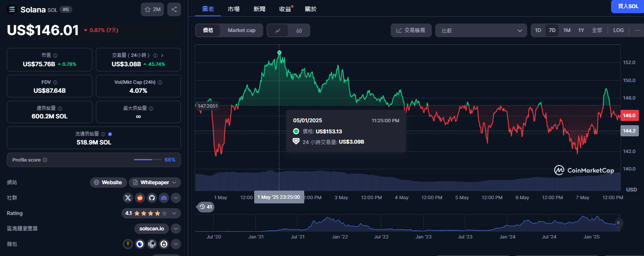The image size is (644, 256).
Task: Click the green price point on chart peak
Action: [x=279, y=53]
